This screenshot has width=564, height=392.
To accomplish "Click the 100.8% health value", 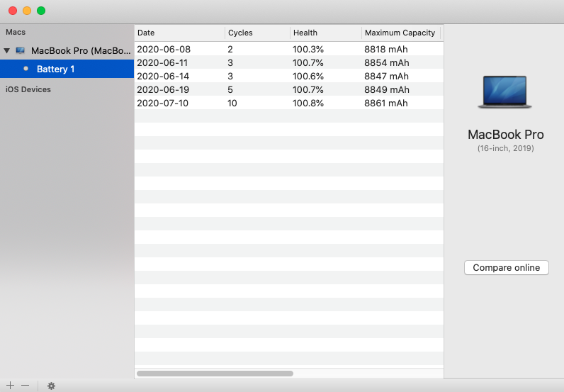I will tap(308, 103).
